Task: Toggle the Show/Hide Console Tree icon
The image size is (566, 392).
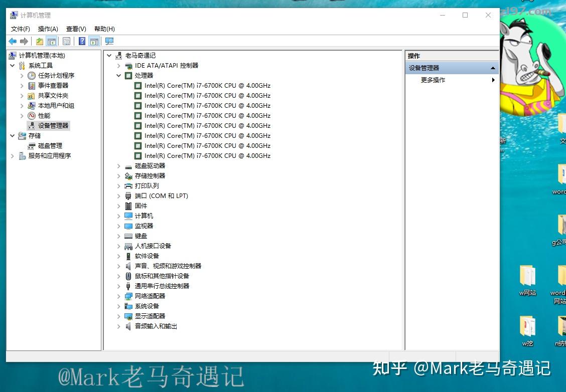Action: pos(52,42)
